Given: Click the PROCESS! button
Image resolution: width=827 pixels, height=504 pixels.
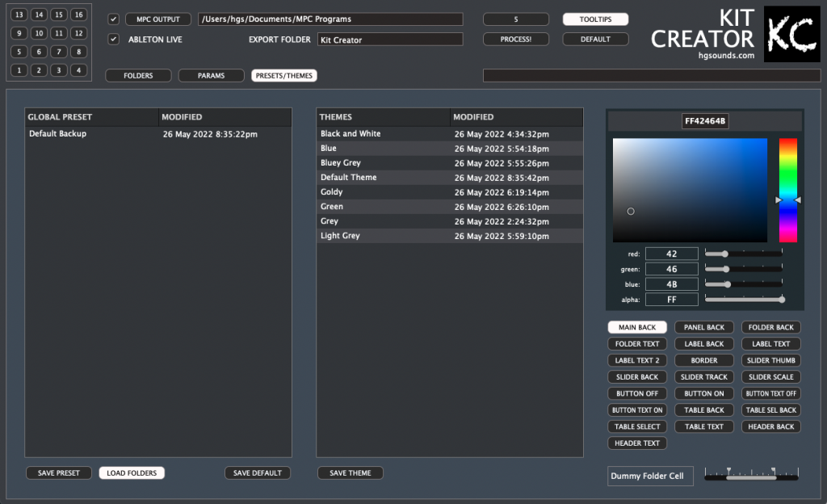Looking at the screenshot, I should (516, 39).
